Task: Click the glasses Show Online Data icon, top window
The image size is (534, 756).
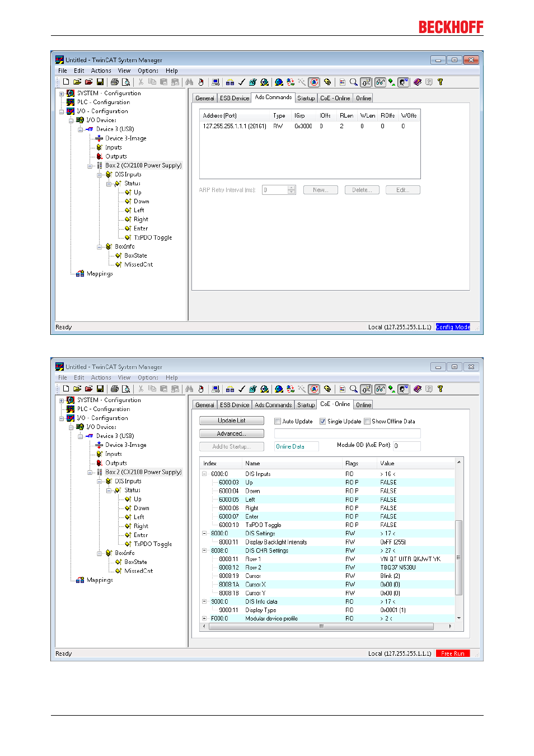Action: pos(381,82)
